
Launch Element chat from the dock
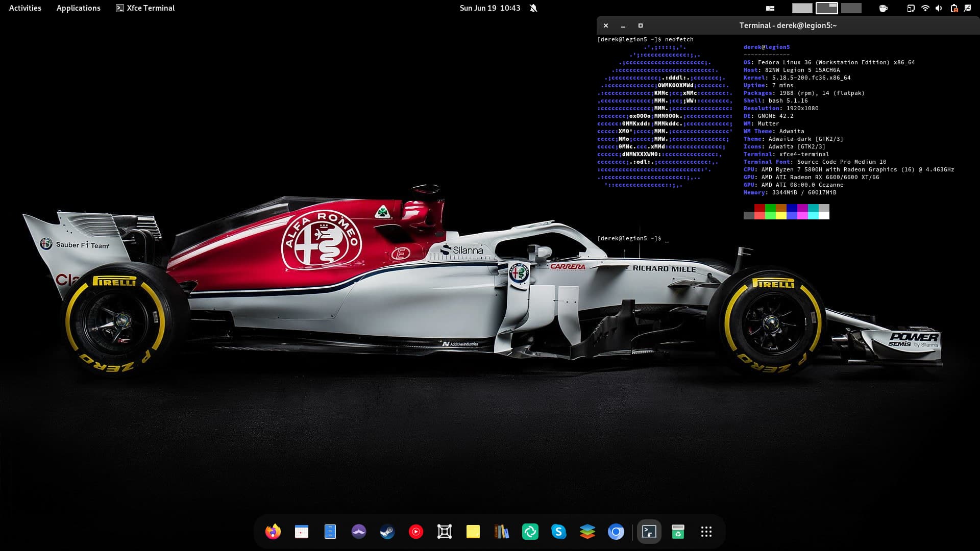(x=530, y=532)
